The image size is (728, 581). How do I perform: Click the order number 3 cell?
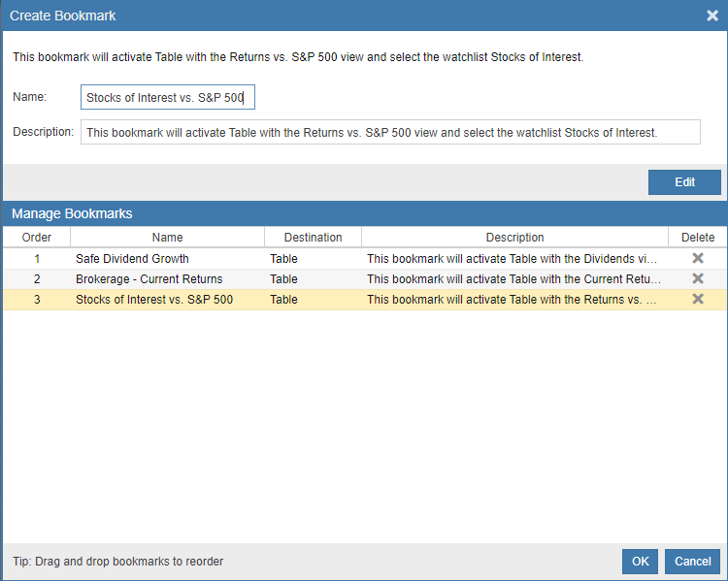[x=37, y=300]
